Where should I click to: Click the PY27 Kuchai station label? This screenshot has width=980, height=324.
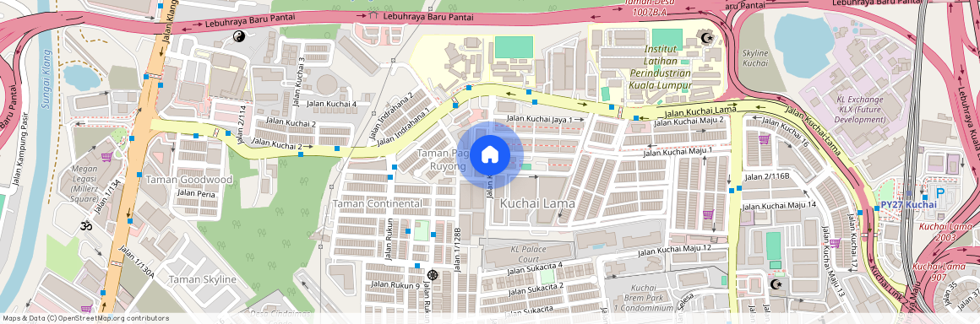click(x=908, y=205)
